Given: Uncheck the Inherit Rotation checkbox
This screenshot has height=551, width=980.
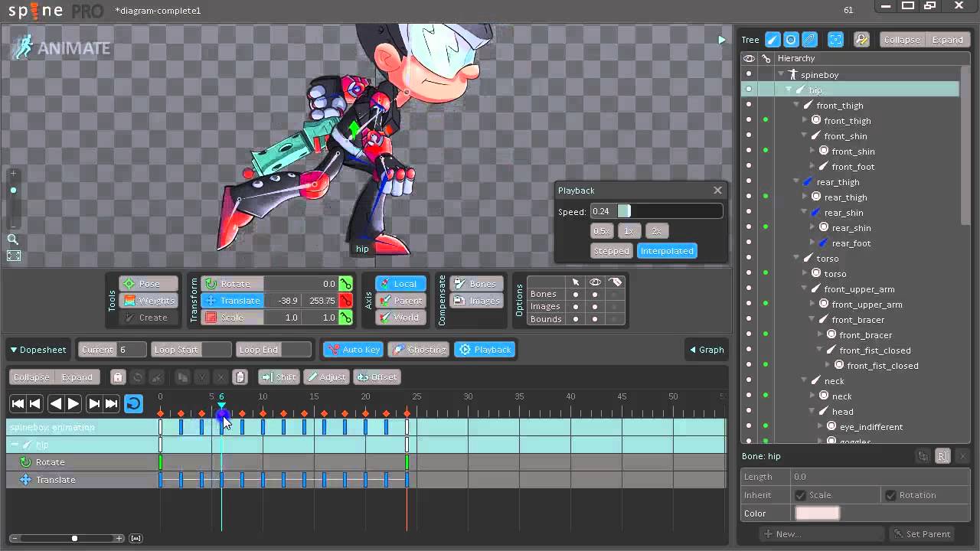Looking at the screenshot, I should [890, 495].
